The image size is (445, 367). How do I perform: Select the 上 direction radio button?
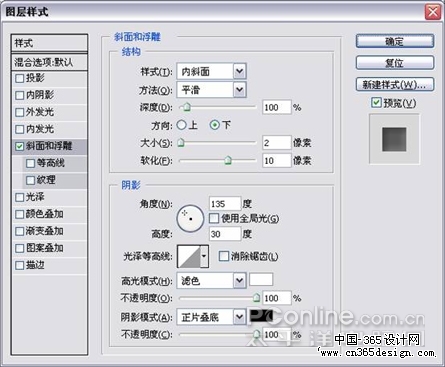click(181, 125)
